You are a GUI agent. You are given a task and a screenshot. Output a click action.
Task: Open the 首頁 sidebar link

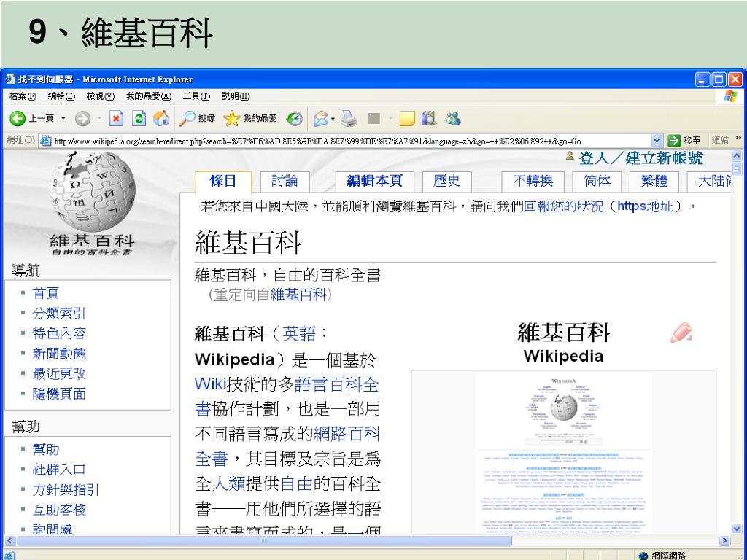coord(46,293)
